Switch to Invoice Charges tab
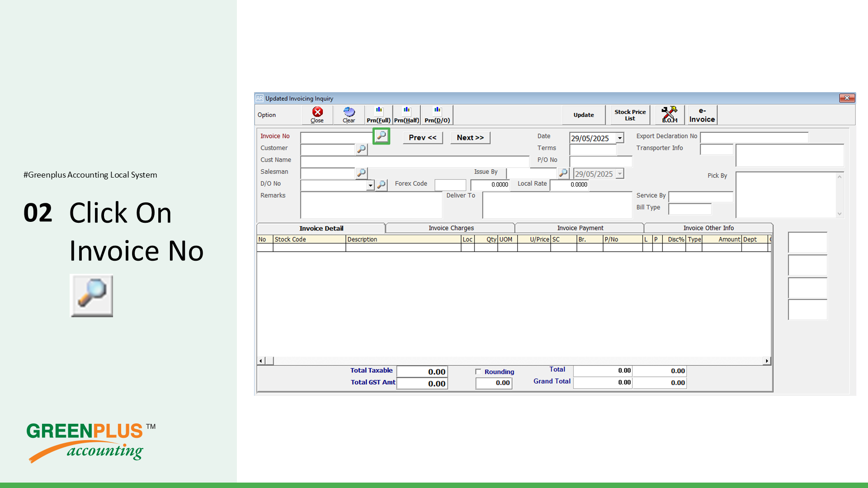The width and height of the screenshot is (868, 488). (451, 228)
